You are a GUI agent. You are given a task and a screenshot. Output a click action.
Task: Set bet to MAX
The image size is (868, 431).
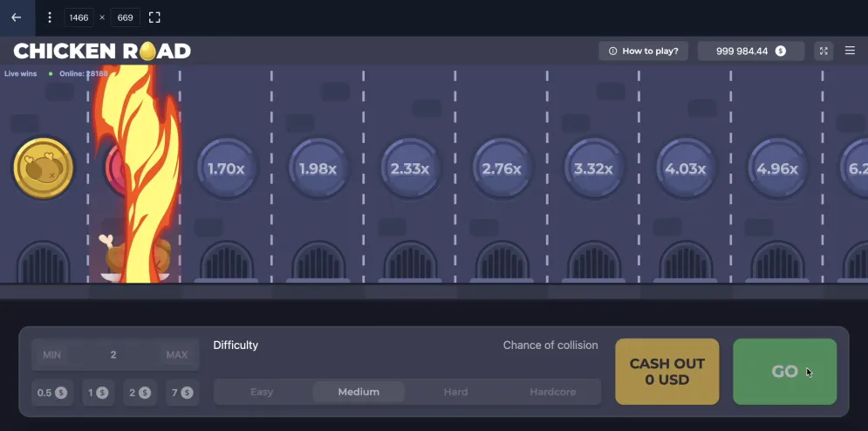[x=176, y=355]
